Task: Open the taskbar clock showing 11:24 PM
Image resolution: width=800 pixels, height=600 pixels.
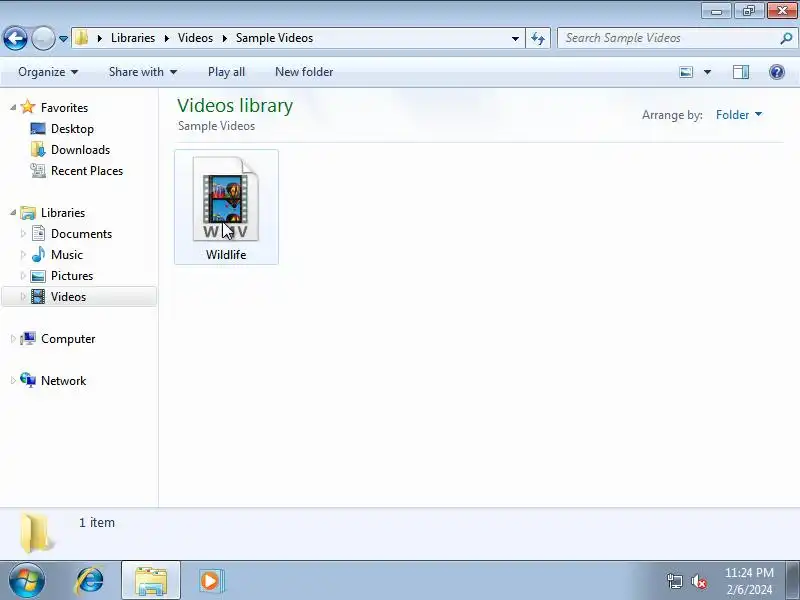Action: pos(749,581)
